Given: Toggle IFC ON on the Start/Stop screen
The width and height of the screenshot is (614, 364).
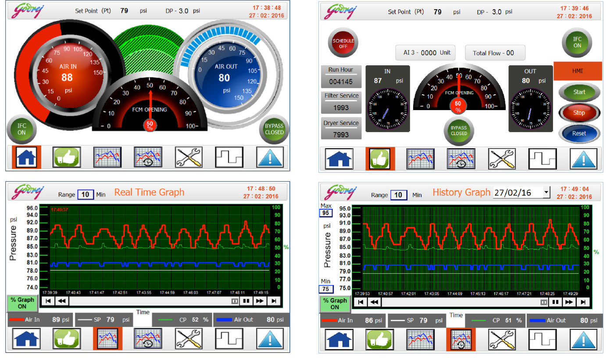Looking at the screenshot, I should point(577,43).
